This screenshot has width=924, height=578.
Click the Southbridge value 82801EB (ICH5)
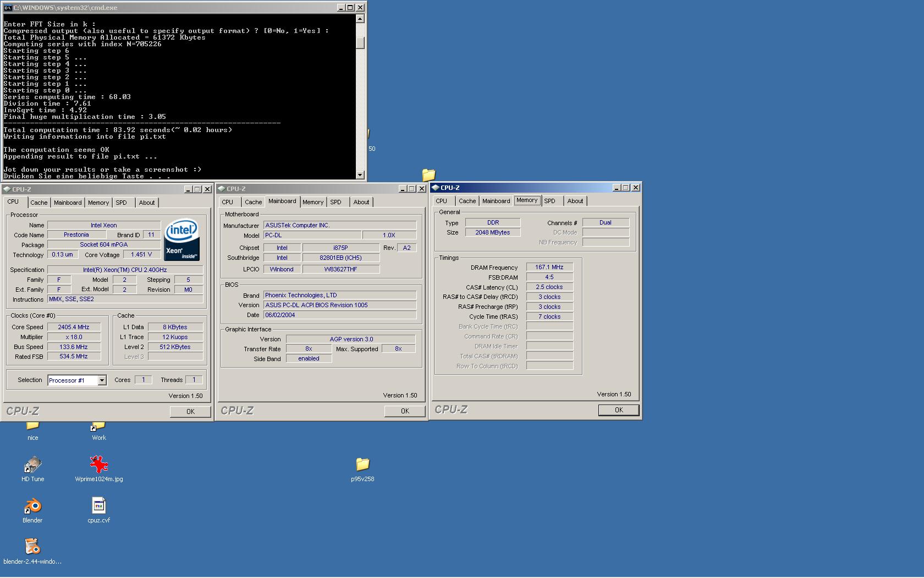pos(341,258)
